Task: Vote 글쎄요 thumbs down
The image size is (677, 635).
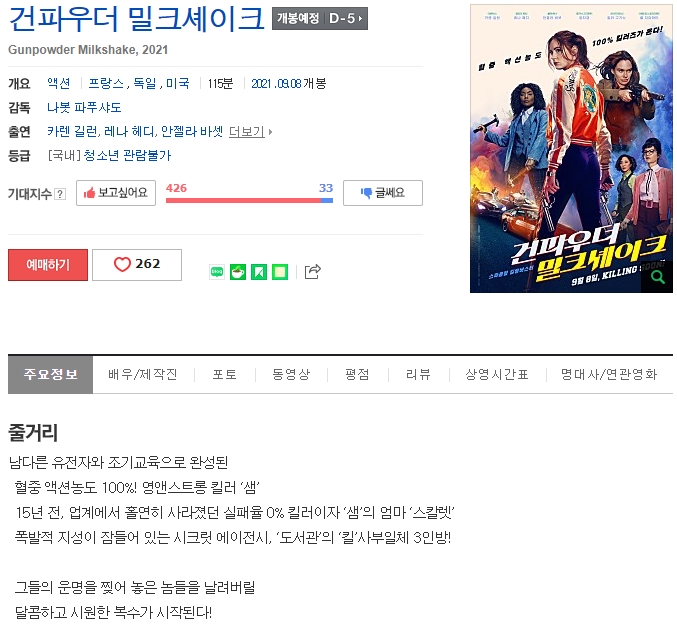Action: click(x=383, y=193)
